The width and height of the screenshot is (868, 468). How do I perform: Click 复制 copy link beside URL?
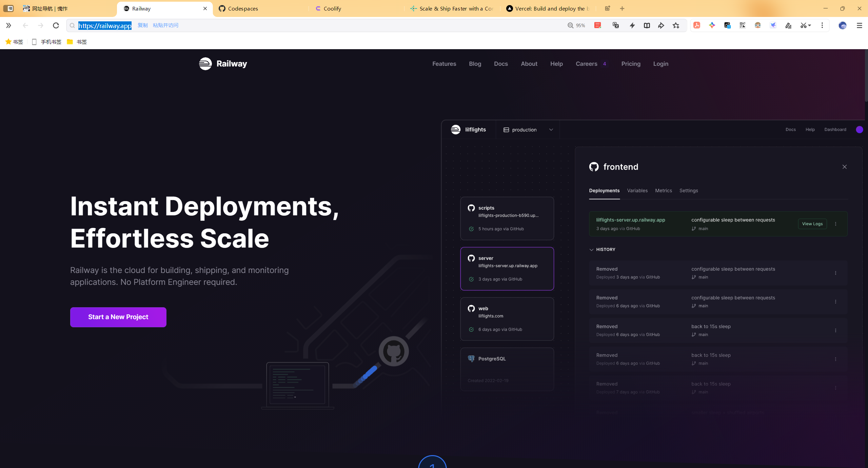tap(143, 25)
